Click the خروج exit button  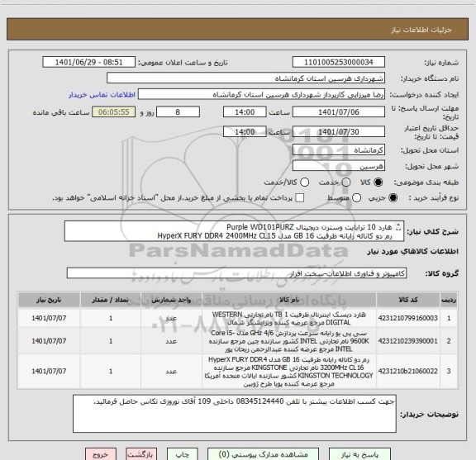(x=101, y=454)
